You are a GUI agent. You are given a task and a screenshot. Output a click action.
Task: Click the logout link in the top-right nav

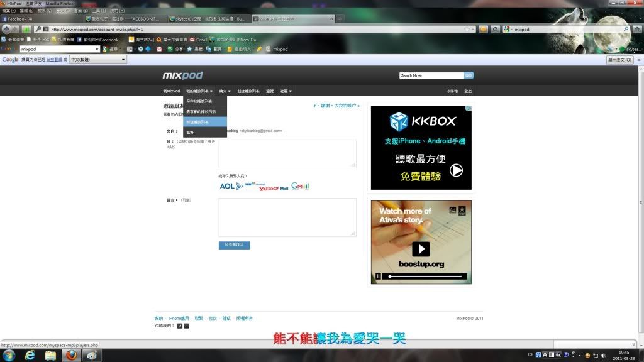468,91
